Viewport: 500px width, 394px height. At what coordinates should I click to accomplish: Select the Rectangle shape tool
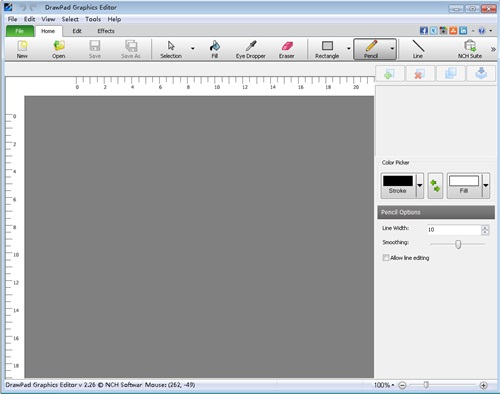click(x=327, y=49)
